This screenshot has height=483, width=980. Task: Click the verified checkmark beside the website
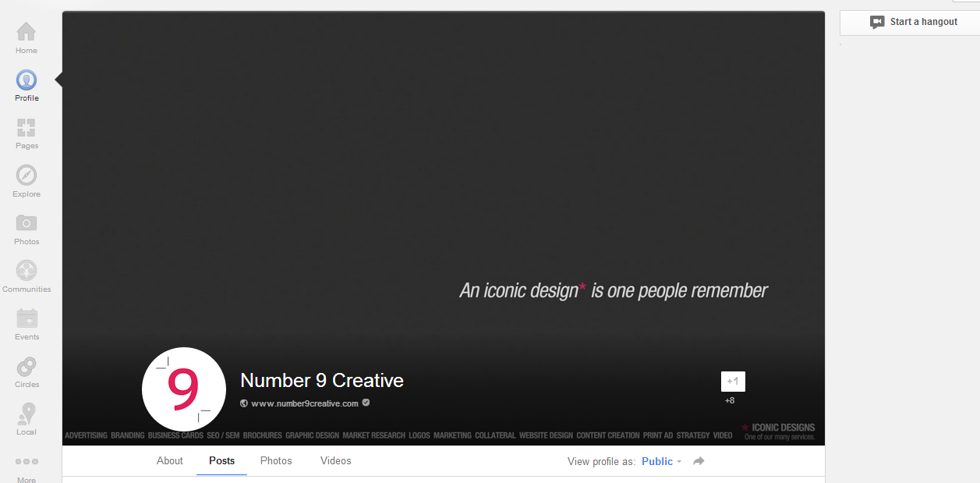366,403
